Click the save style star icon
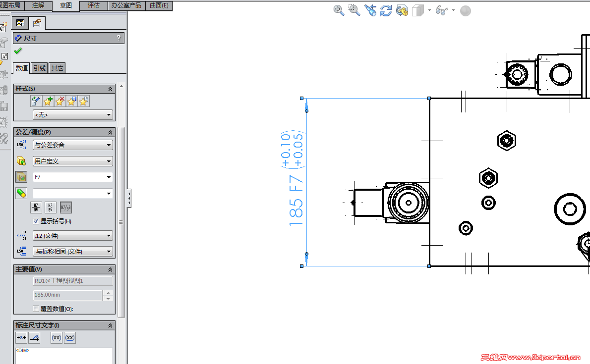590x364 pixels. (x=72, y=101)
